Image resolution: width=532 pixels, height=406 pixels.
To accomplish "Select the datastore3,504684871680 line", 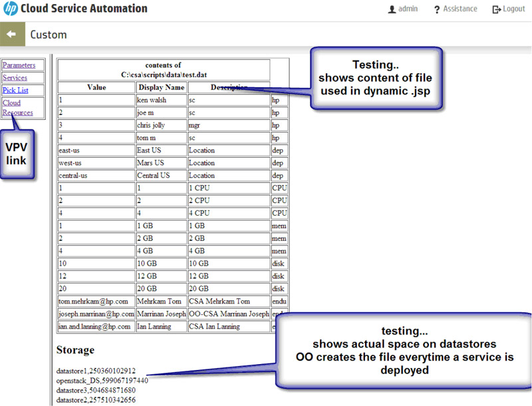I will point(96,391).
